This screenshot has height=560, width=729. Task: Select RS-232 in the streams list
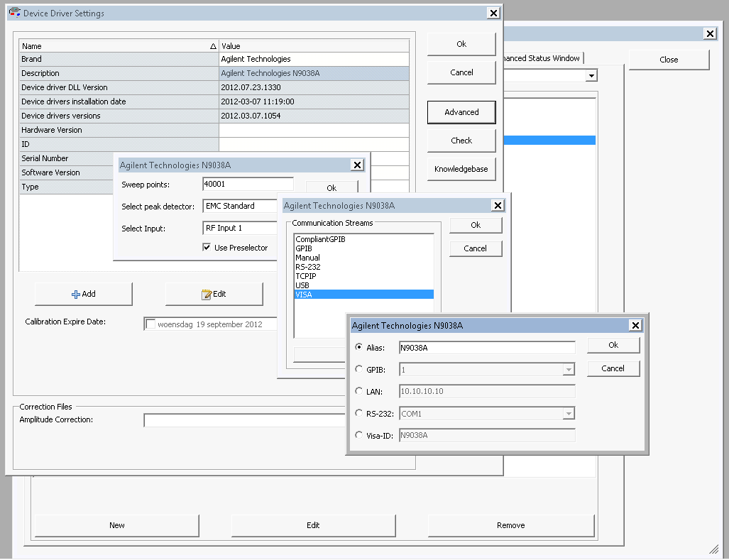point(364,267)
